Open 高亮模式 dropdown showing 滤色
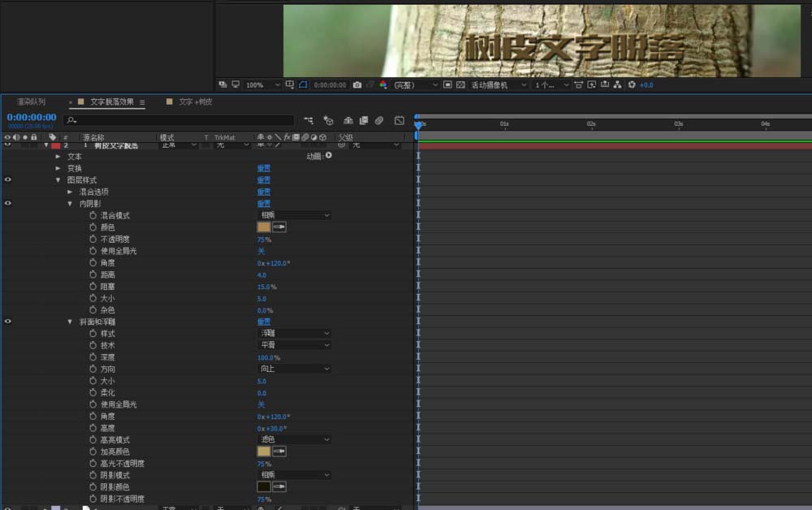 294,439
